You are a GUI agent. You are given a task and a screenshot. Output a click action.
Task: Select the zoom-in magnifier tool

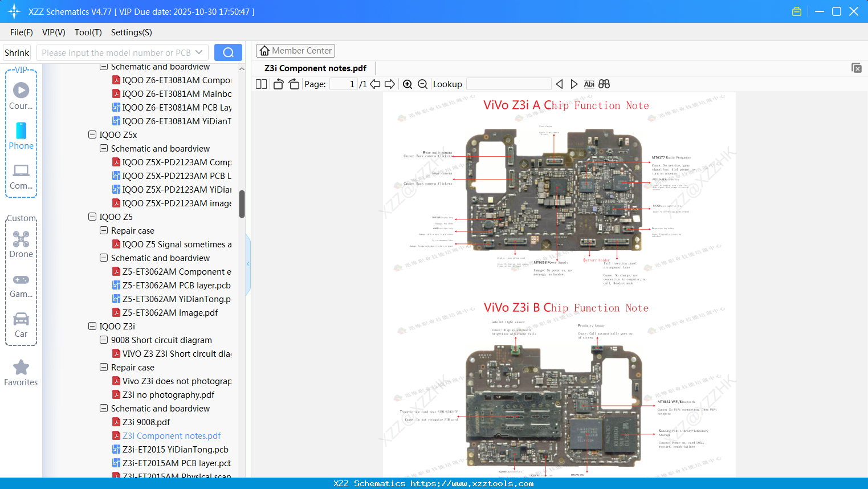407,84
